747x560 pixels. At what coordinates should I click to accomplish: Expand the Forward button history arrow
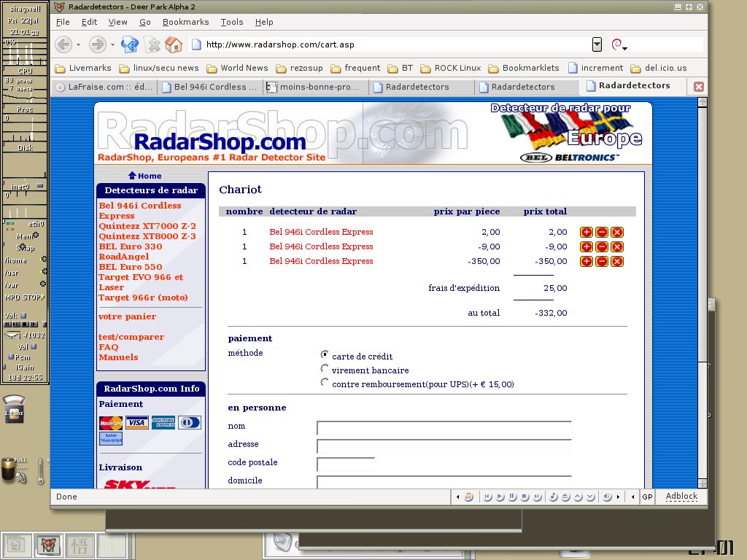click(x=113, y=45)
